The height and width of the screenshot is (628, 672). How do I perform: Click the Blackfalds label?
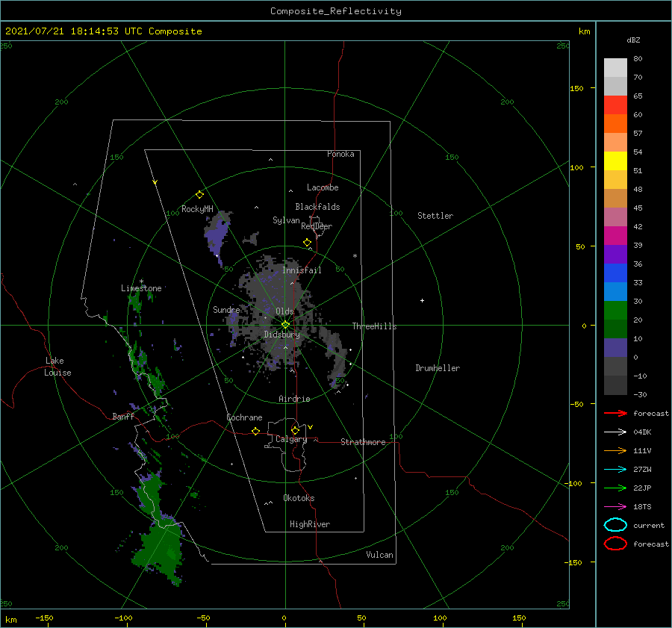[x=317, y=207]
